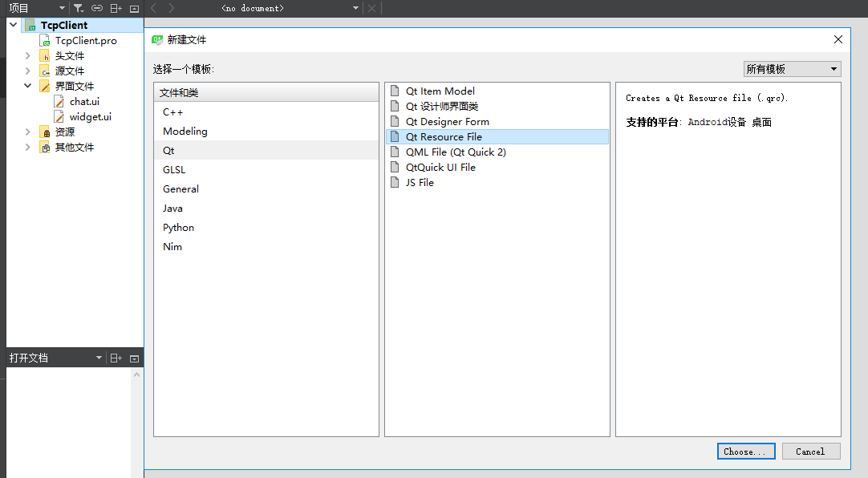Viewport: 868px width, 478px height.
Task: Select the Python category
Action: click(266, 228)
